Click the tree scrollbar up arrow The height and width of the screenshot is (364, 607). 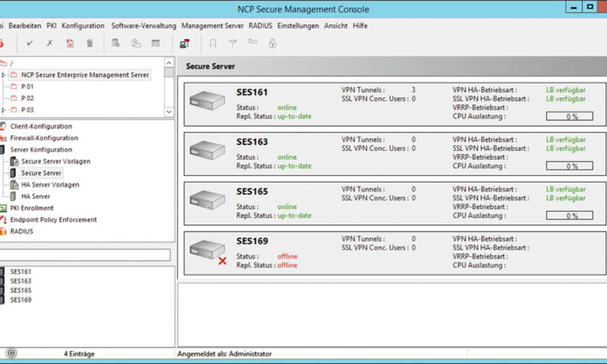tap(169, 62)
